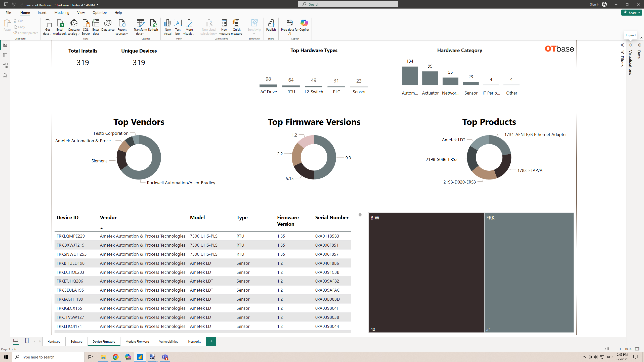Open file name saved-status dropdown

pyautogui.click(x=98, y=5)
